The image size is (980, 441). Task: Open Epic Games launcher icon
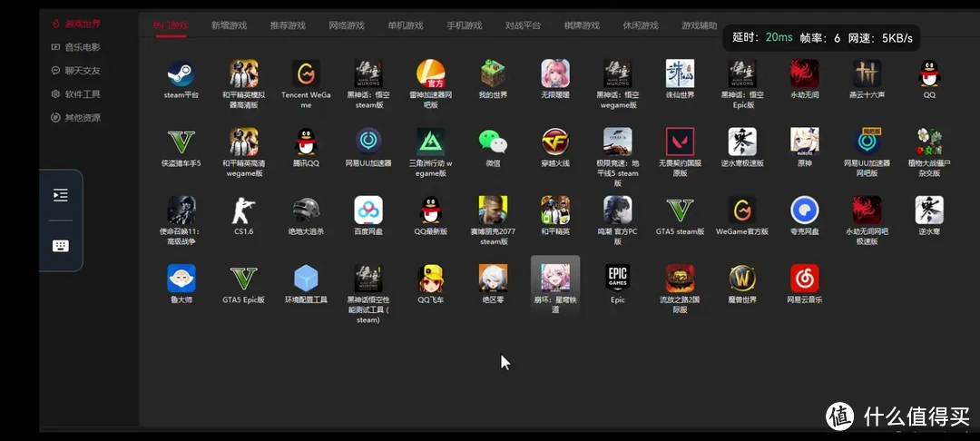point(618,278)
